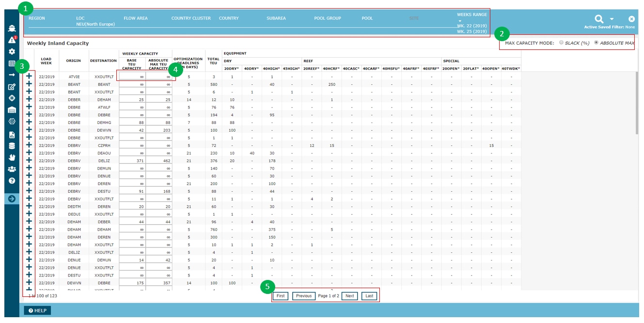This screenshot has width=644, height=323.
Task: Select the SLACK (%) radio button
Action: pos(561,43)
